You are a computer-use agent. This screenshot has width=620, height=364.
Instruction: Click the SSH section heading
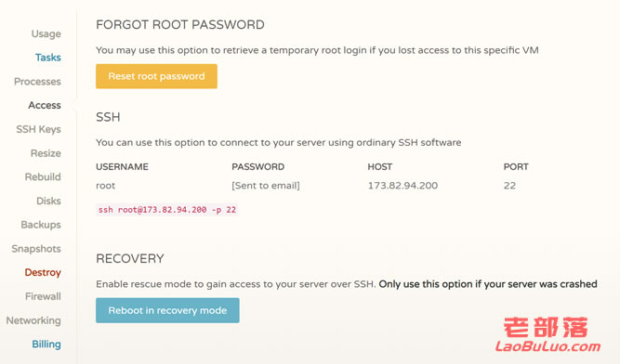pos(108,117)
